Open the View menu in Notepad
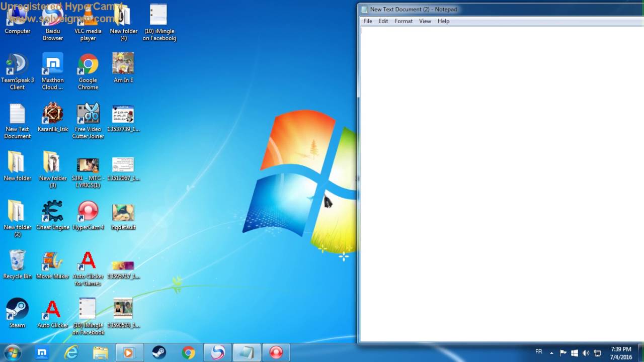 (x=425, y=21)
